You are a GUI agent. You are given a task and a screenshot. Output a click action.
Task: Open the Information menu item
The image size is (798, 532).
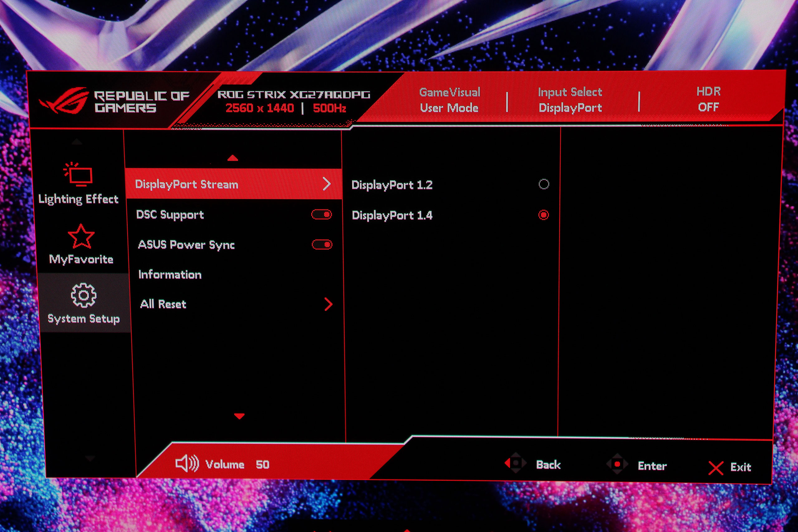tap(170, 275)
